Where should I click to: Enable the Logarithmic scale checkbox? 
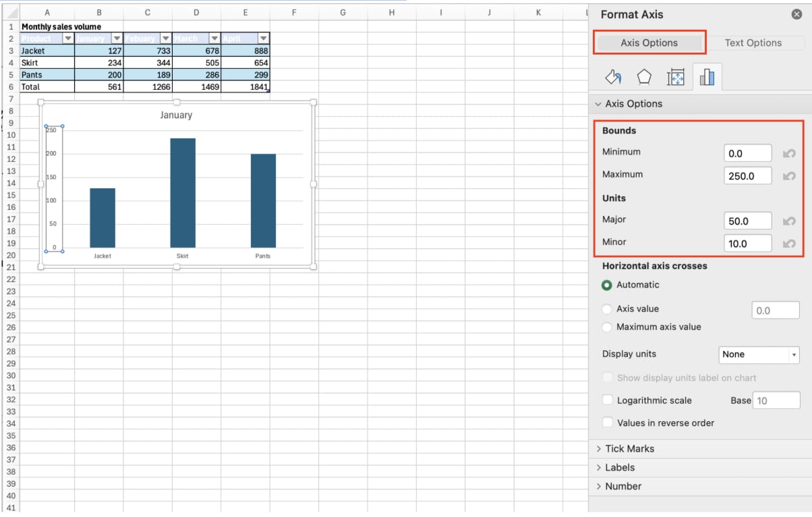tap(608, 400)
